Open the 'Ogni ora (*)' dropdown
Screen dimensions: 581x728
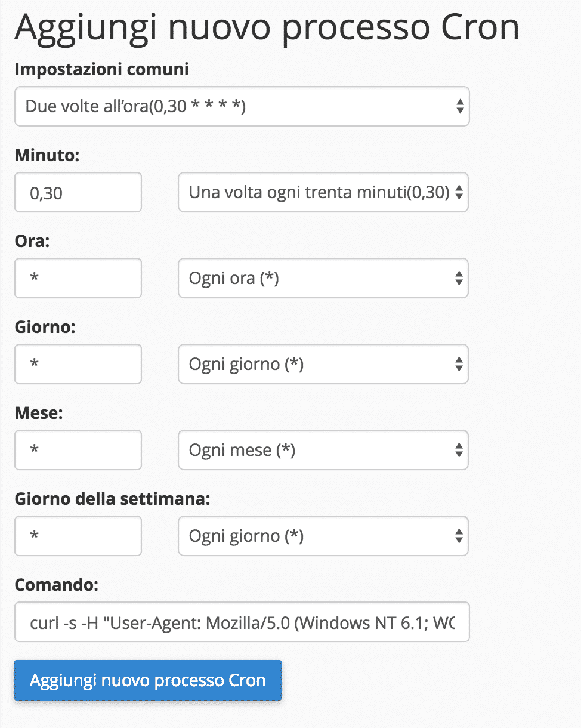(323, 278)
